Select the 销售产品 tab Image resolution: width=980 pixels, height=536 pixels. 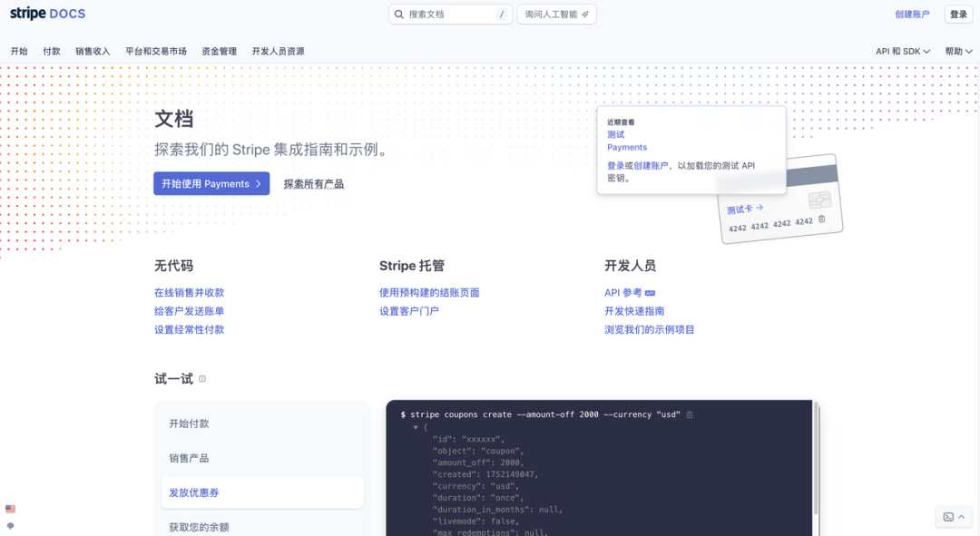tap(262, 458)
